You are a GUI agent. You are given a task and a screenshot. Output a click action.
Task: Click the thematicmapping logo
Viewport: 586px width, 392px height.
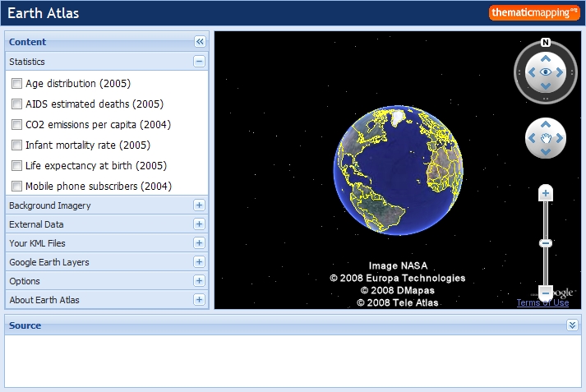coord(534,12)
